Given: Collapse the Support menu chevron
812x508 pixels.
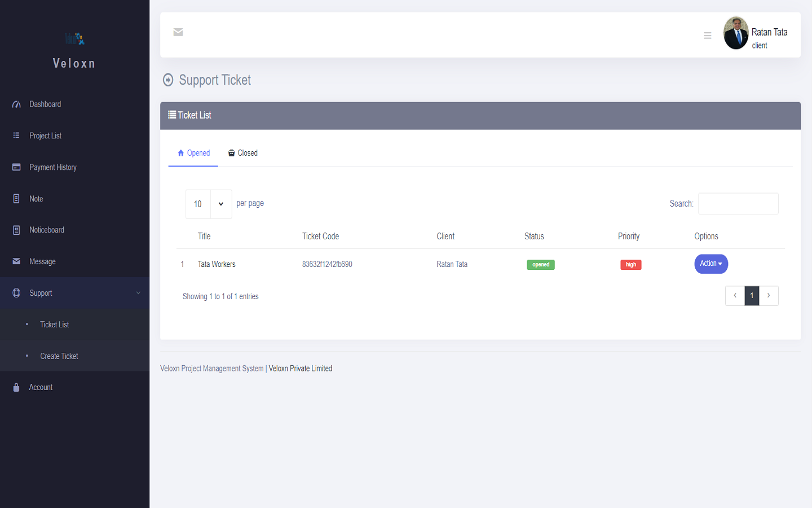Looking at the screenshot, I should tap(139, 293).
